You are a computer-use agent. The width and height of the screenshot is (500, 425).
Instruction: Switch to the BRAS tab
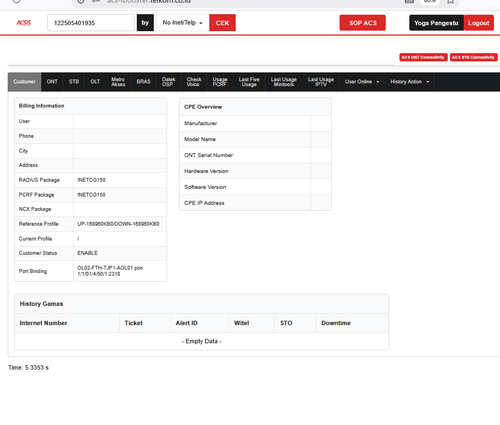point(144,82)
